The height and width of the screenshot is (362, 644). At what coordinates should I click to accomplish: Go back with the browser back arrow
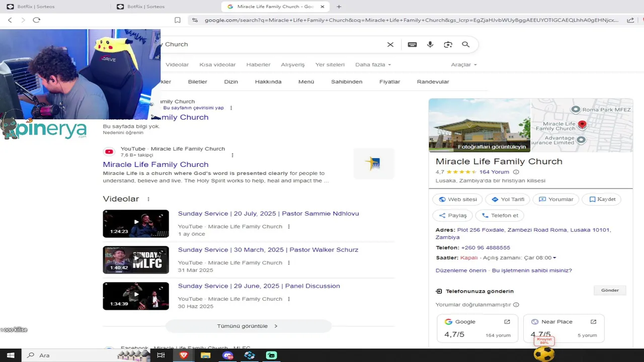pyautogui.click(x=10, y=20)
